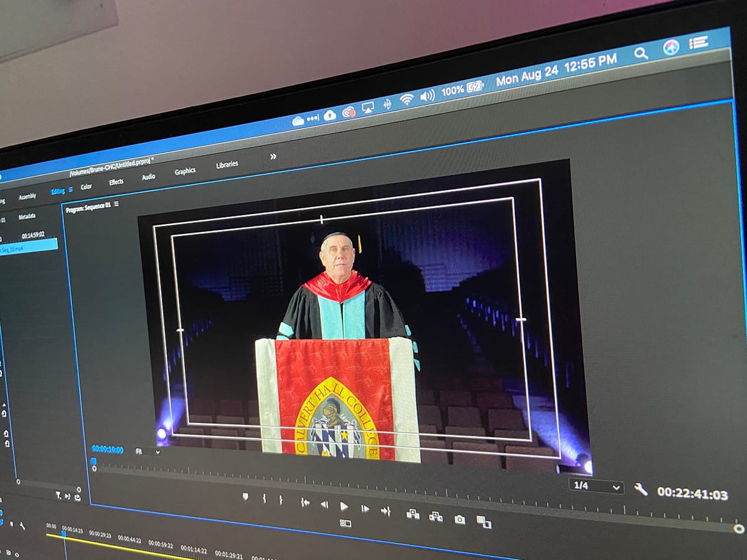Click the timeline playhead near 00:00:14:23

63,533
